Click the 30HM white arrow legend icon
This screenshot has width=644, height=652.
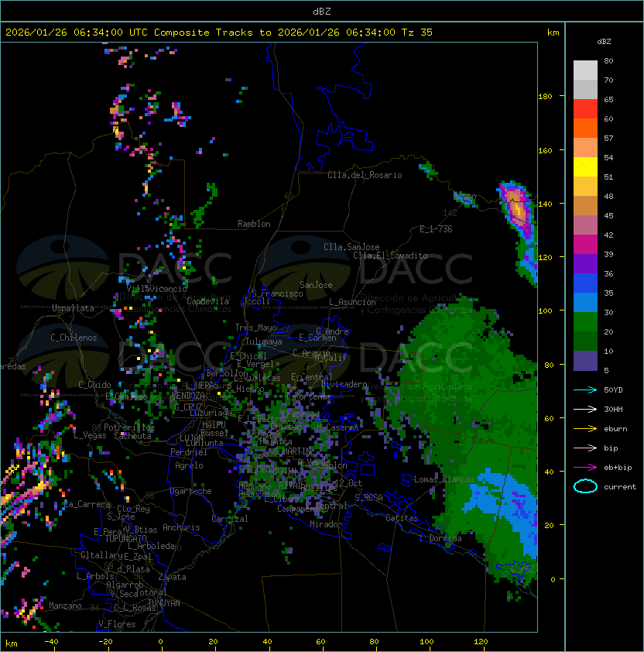tap(585, 409)
